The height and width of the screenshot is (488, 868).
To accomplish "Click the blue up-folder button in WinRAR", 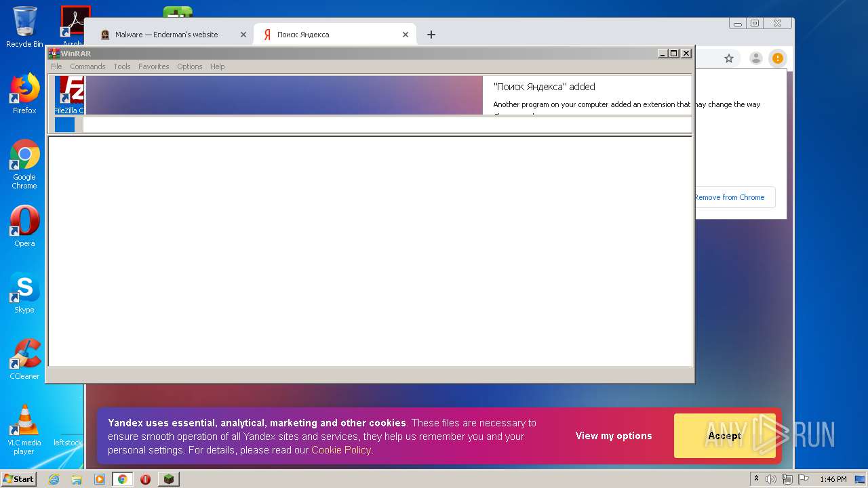I will (x=64, y=125).
